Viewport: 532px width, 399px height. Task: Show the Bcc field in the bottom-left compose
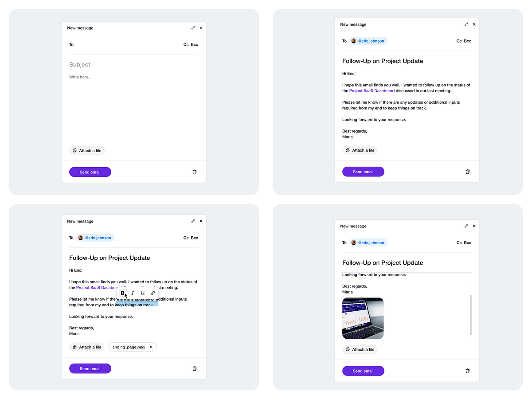tap(194, 238)
